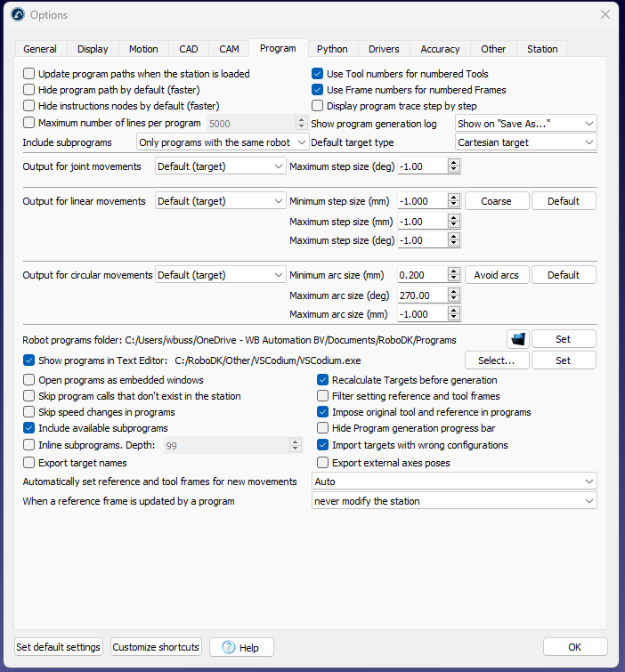625x672 pixels.
Task: Uncheck Use Tool numbers for numbered Tools
Action: [x=318, y=74]
